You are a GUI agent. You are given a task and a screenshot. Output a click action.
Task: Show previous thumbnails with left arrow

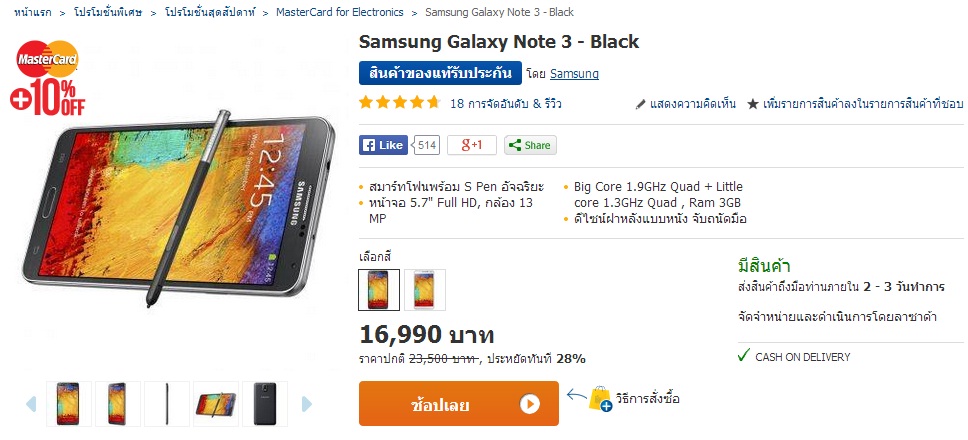point(31,404)
